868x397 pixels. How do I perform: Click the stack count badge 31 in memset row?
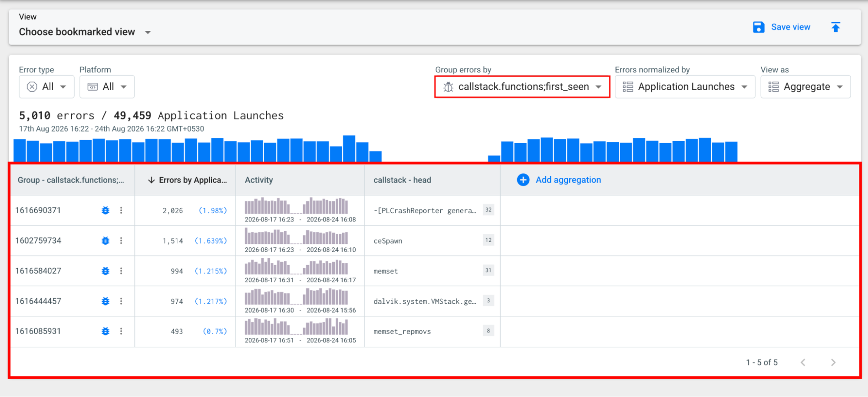pos(488,270)
